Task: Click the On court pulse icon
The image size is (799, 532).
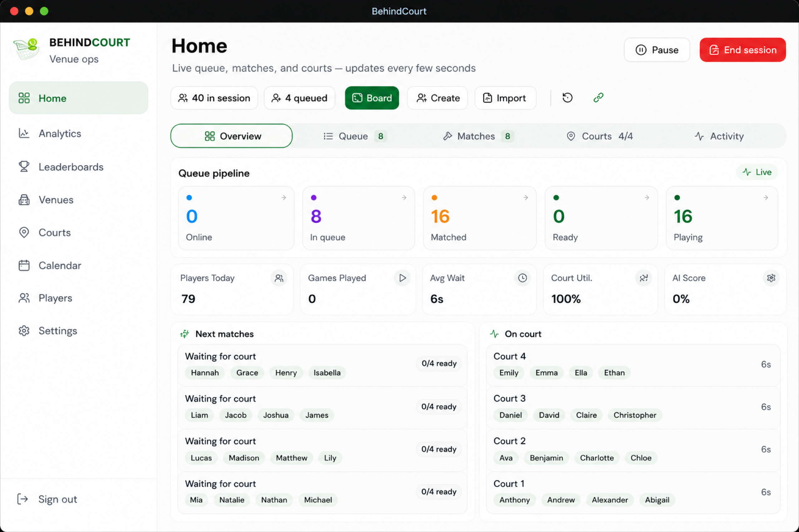Action: pos(494,334)
